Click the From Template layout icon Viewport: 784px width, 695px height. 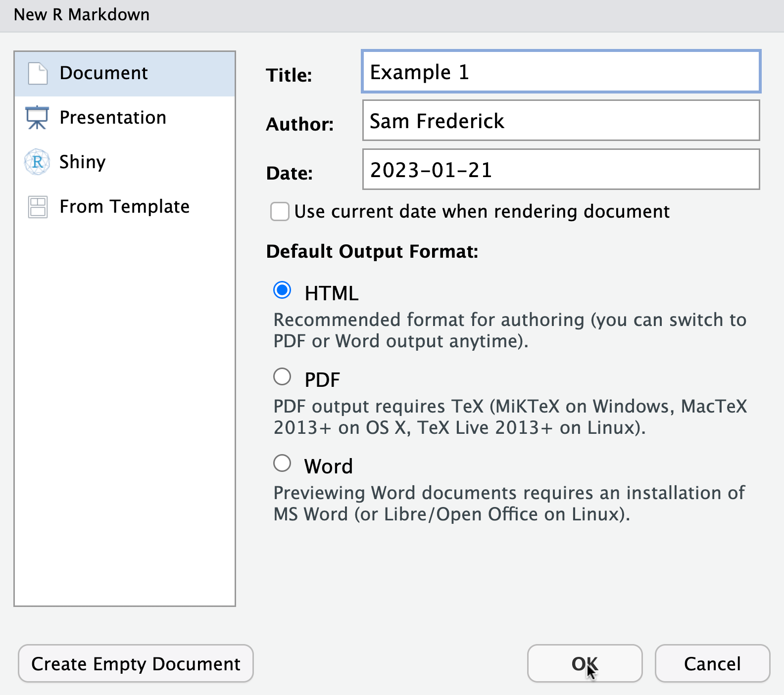pyautogui.click(x=38, y=207)
